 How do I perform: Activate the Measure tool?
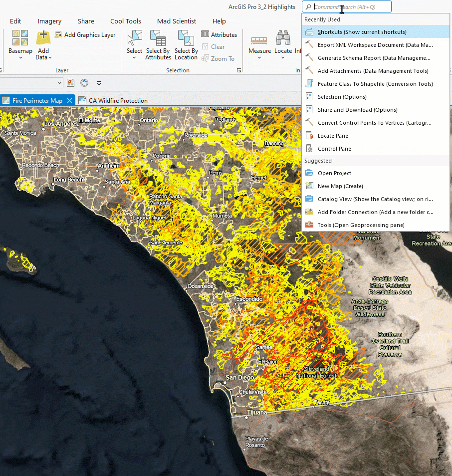point(259,40)
